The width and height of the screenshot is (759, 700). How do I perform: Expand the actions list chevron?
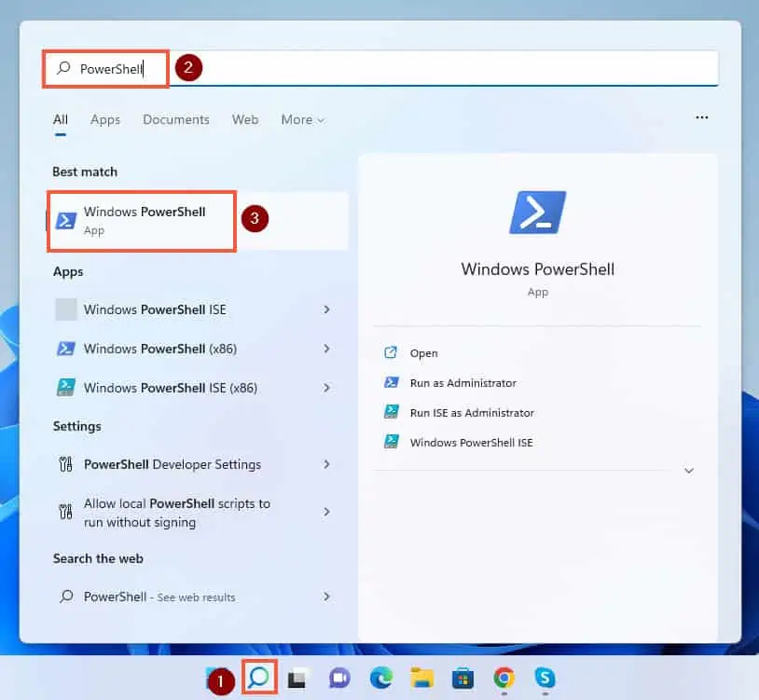[689, 471]
